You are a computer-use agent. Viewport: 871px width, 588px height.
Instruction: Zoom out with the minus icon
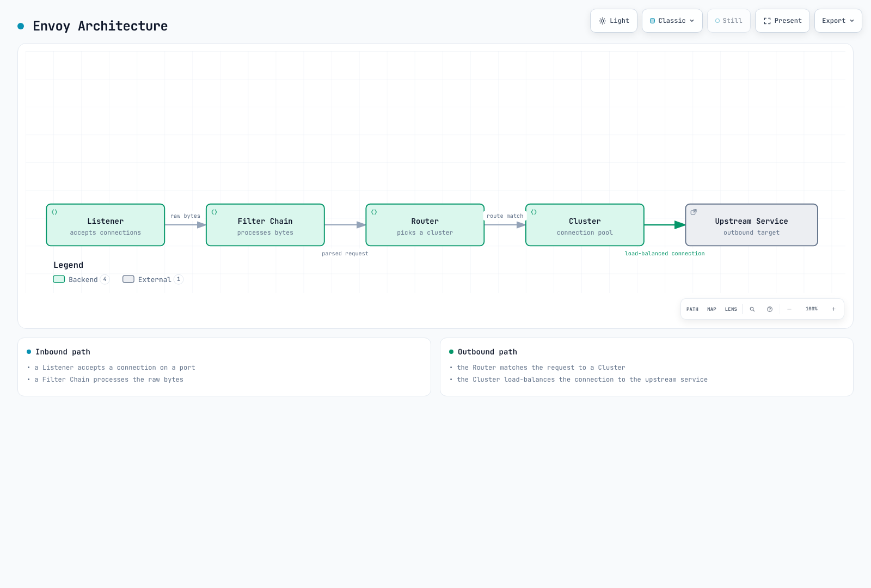coord(789,309)
